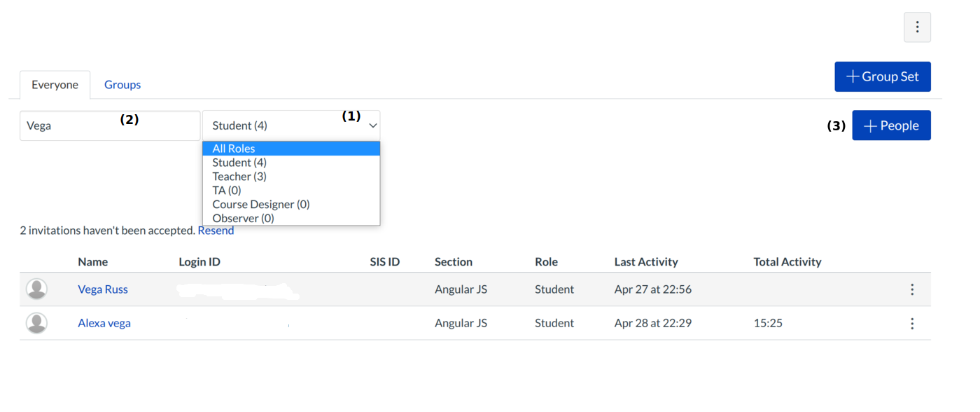Open options menu for Vega Russ row

click(912, 289)
